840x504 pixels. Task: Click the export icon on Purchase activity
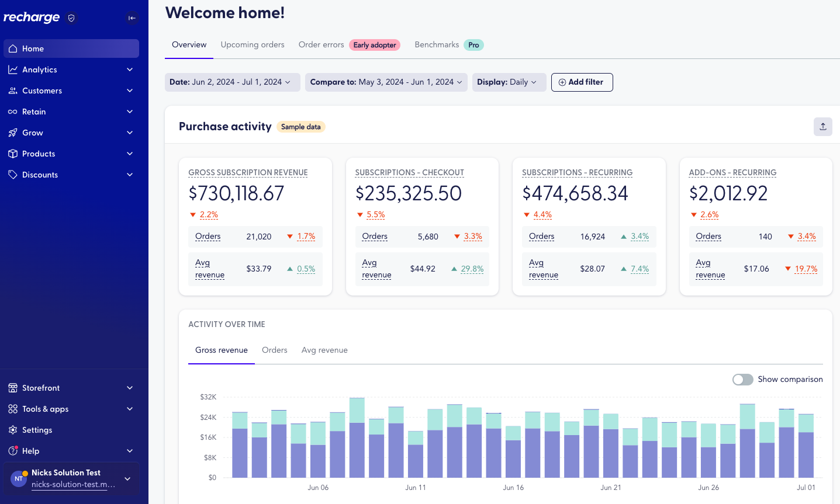(822, 126)
